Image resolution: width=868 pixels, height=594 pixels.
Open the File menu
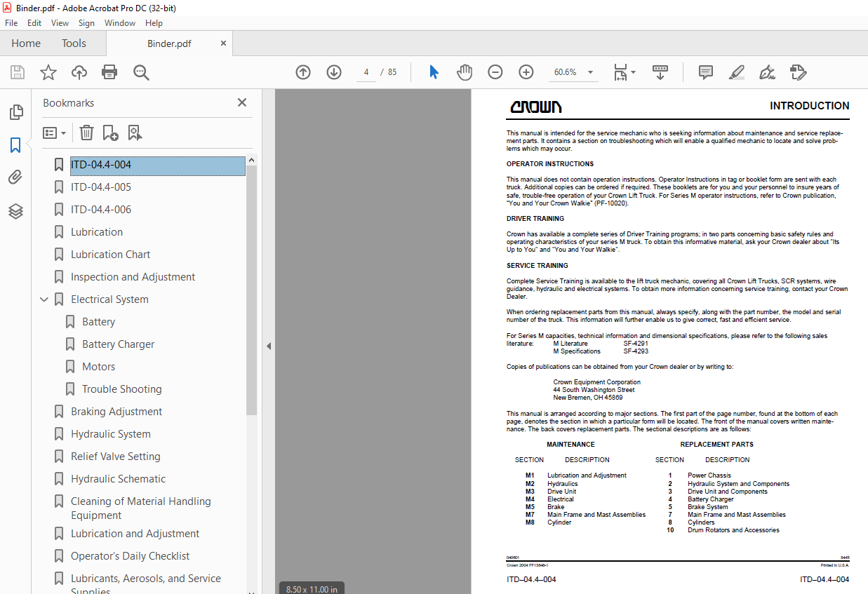11,23
